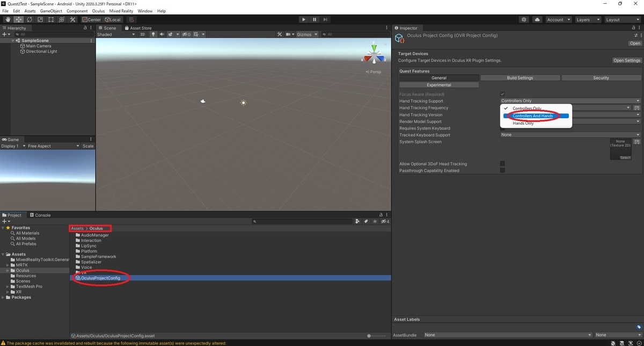Click Play to enter play mode
The height and width of the screenshot is (346, 644).
303,19
